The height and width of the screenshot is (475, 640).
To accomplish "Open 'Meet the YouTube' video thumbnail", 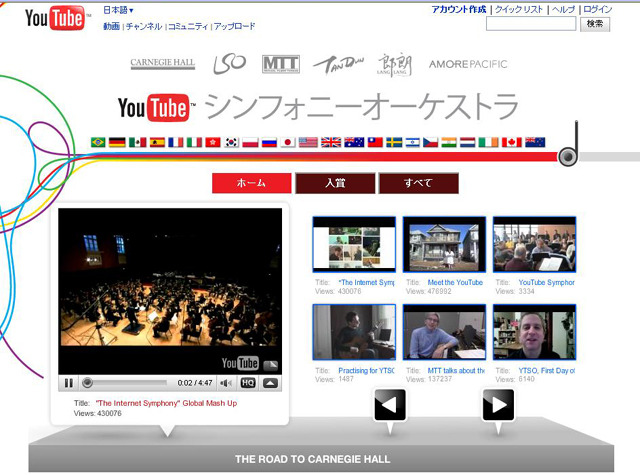I will (444, 244).
